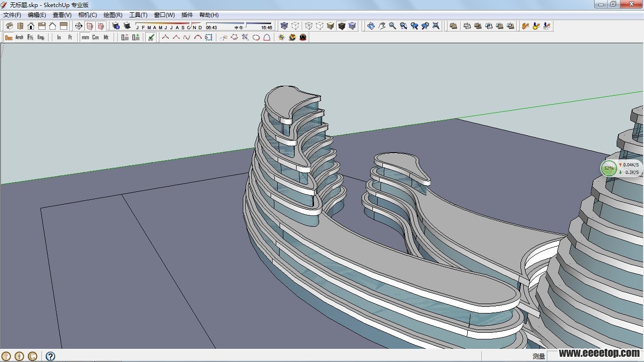Select the Walk tool
644x362 pixels.
point(547,26)
